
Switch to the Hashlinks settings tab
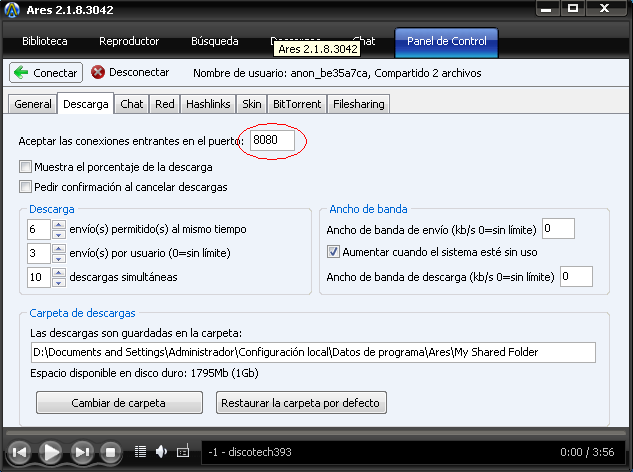pos(208,104)
